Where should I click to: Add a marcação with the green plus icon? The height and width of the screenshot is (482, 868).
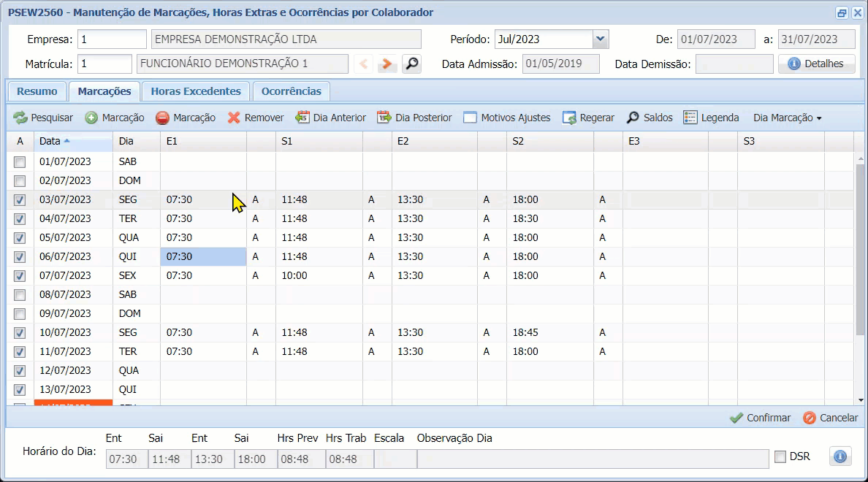pyautogui.click(x=91, y=118)
